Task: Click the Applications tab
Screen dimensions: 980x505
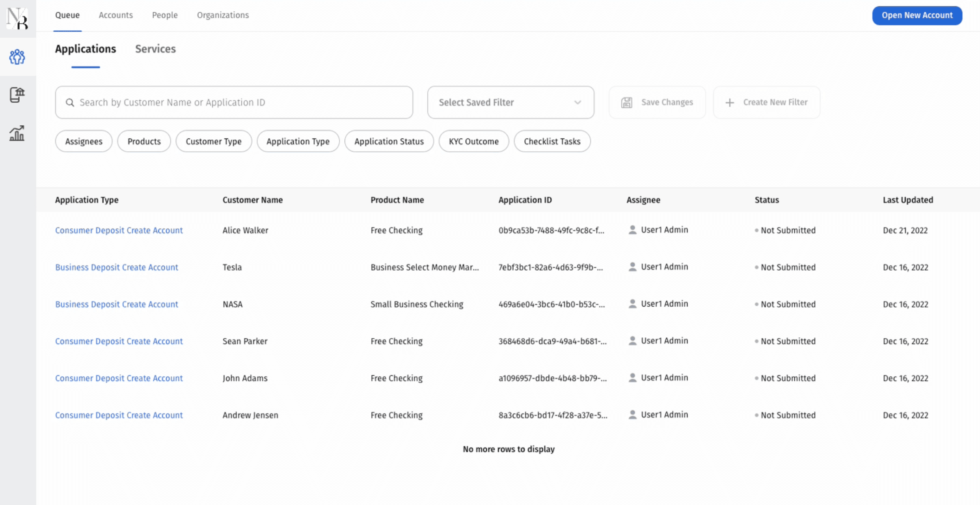Action: [x=86, y=48]
